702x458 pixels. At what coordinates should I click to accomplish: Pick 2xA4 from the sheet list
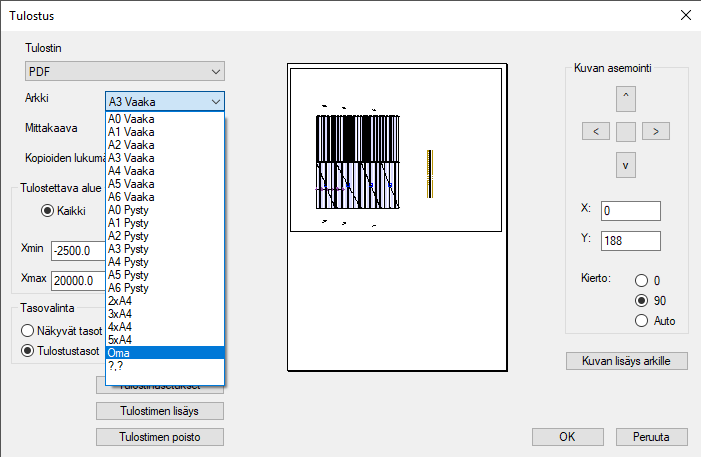point(165,300)
